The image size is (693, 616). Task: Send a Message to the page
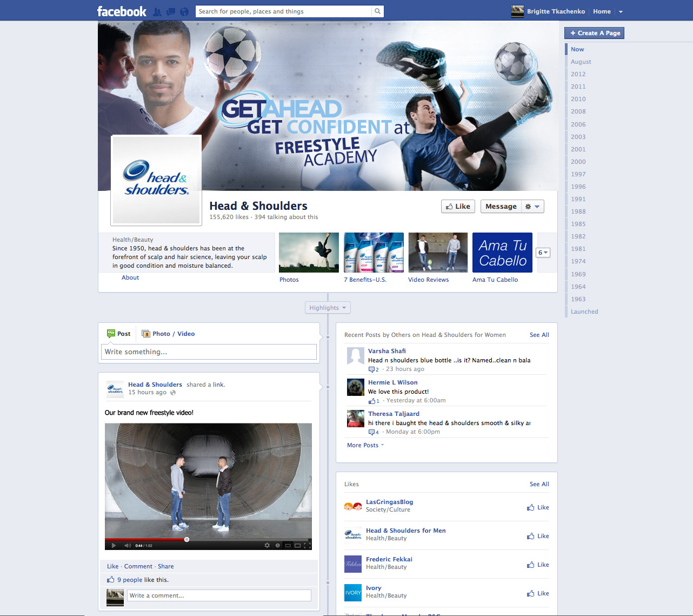[501, 207]
